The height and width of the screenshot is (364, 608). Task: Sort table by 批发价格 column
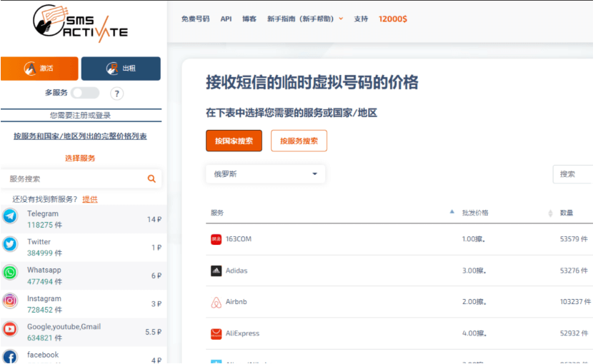(475, 213)
